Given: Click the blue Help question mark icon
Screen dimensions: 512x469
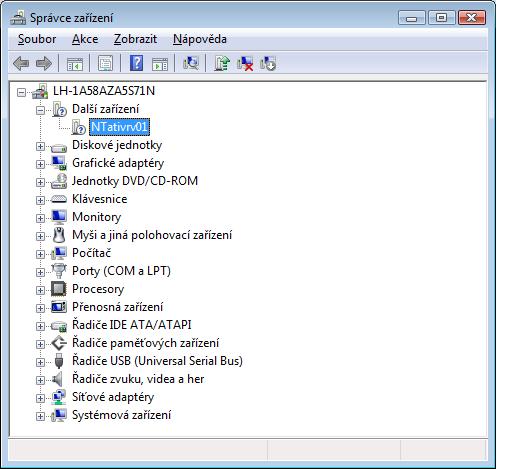Looking at the screenshot, I should [136, 63].
